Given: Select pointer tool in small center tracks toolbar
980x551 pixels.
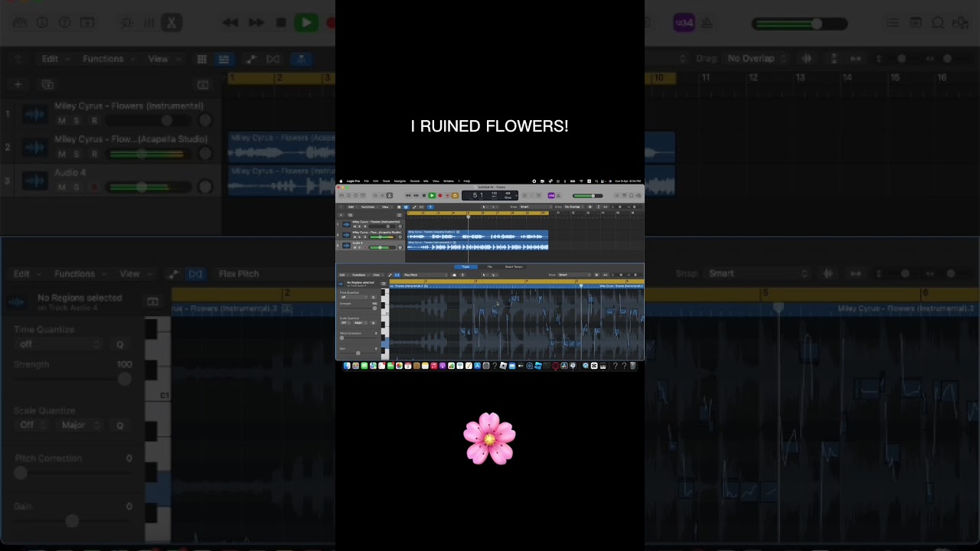Looking at the screenshot, I should (x=484, y=207).
